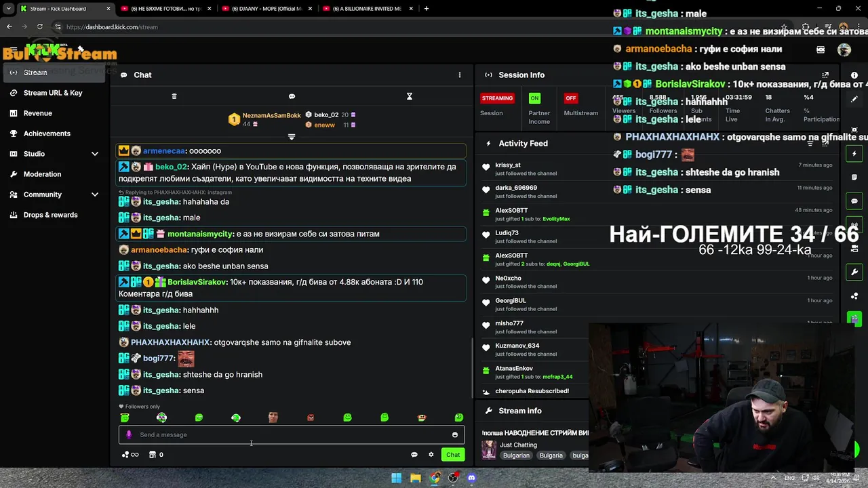Click the chat bubble icon beside settings gear
Image resolution: width=868 pixels, height=488 pixels.
[414, 455]
